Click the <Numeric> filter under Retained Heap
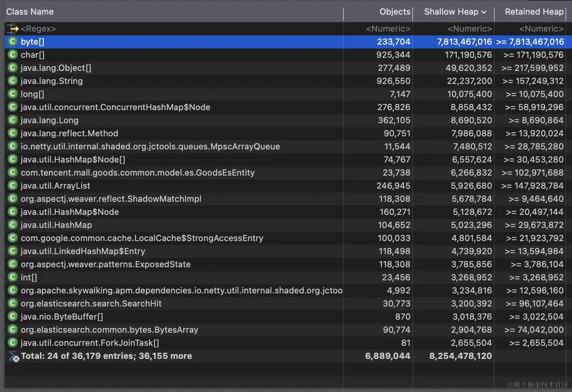The image size is (572, 392). point(541,29)
